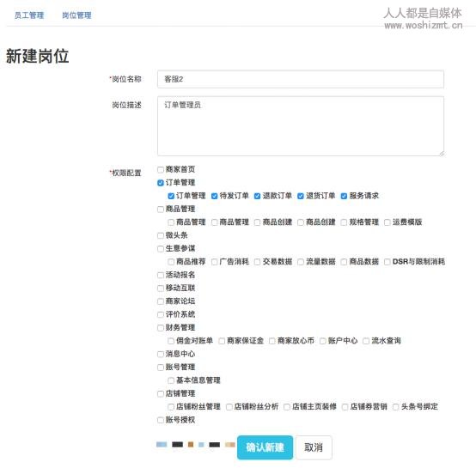This screenshot has width=476, height=468.
Task: Enable the 运费模版 checkbox
Action: pyautogui.click(x=387, y=222)
